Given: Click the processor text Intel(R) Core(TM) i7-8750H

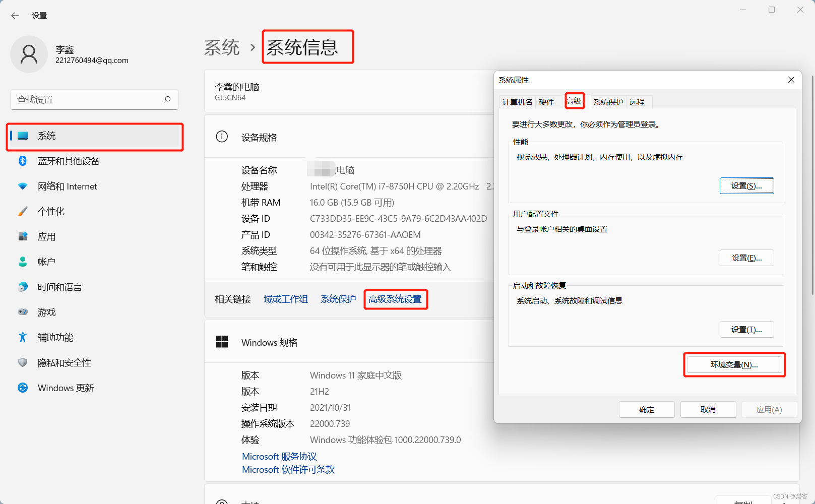Looking at the screenshot, I should point(394,186).
